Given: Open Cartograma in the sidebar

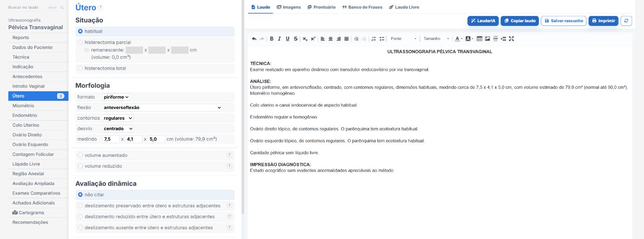Looking at the screenshot, I should (x=38, y=213).
